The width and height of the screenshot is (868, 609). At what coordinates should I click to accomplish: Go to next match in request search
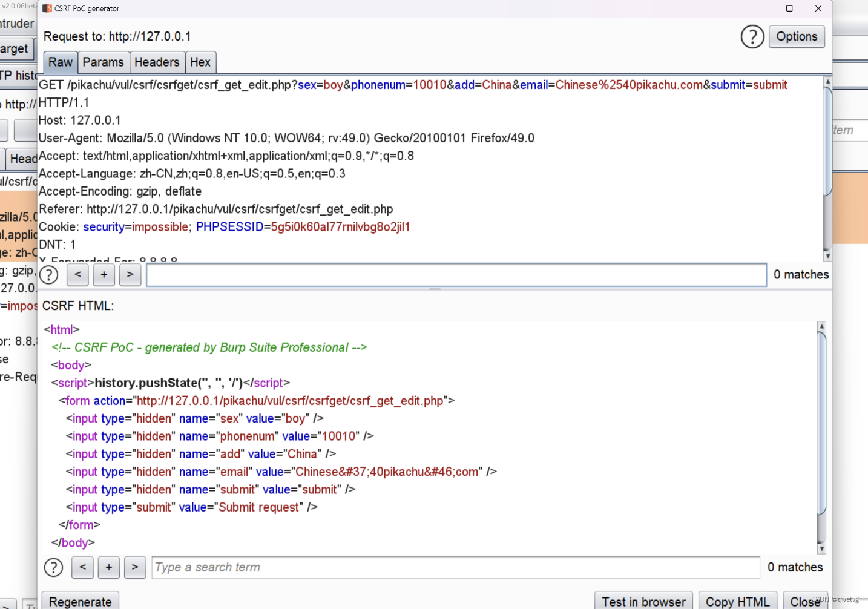pyautogui.click(x=130, y=275)
